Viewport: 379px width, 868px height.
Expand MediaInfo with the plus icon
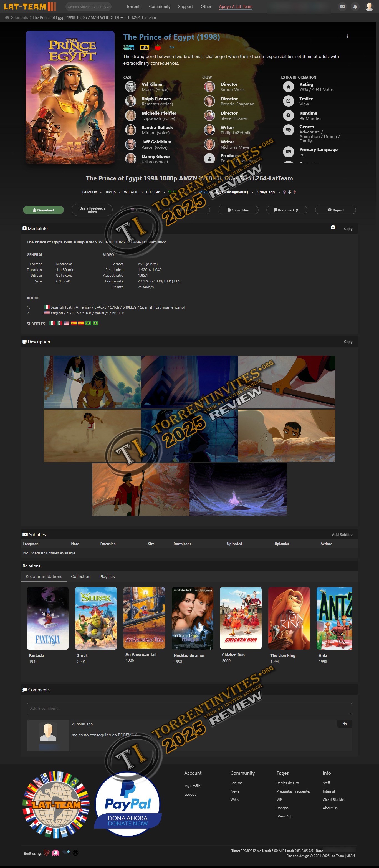[332, 228]
